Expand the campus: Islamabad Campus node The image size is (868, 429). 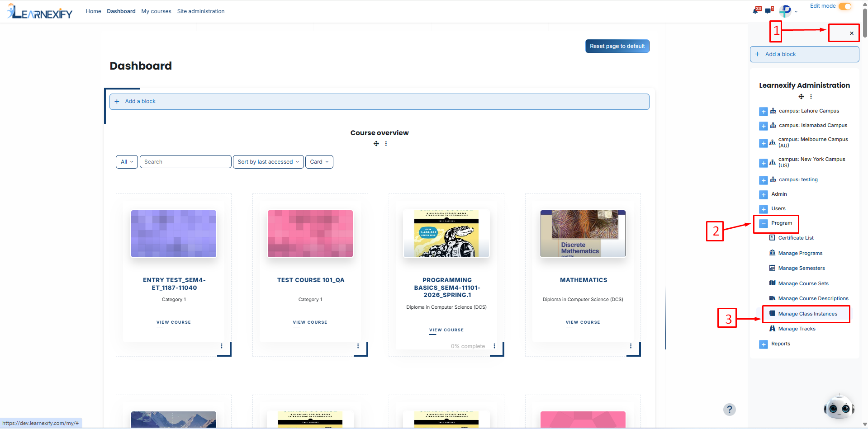click(x=764, y=126)
